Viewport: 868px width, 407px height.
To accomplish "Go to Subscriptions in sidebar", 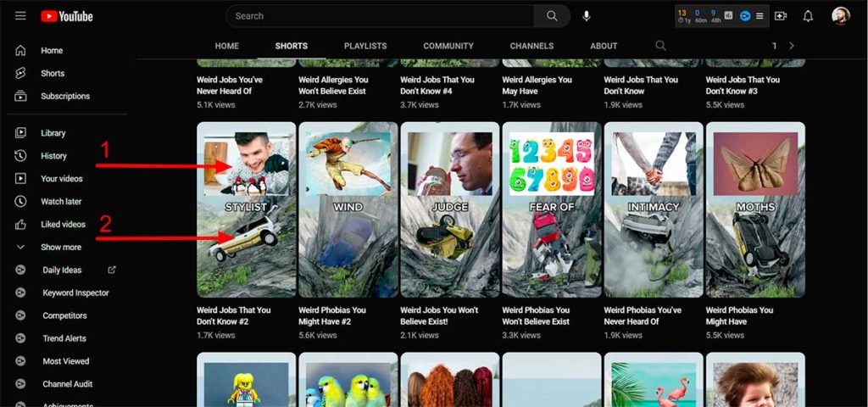I will 65,97.
